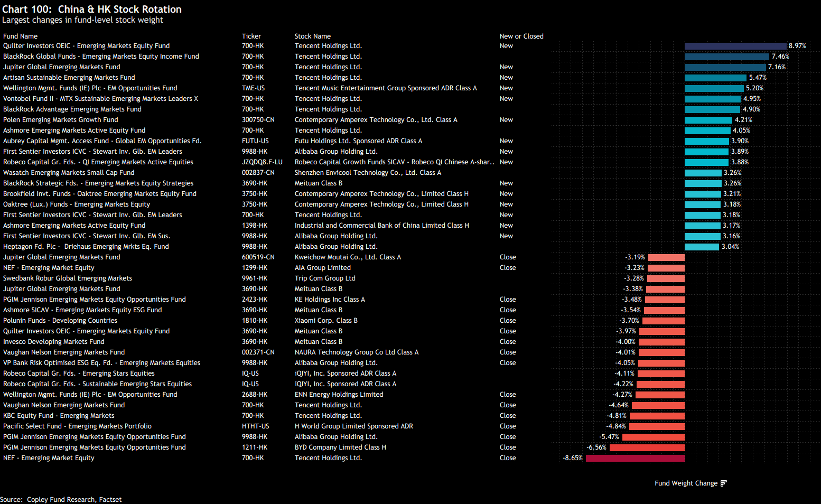Click the -8.65% dark red bar
This screenshot has height=504, width=821.
point(635,458)
